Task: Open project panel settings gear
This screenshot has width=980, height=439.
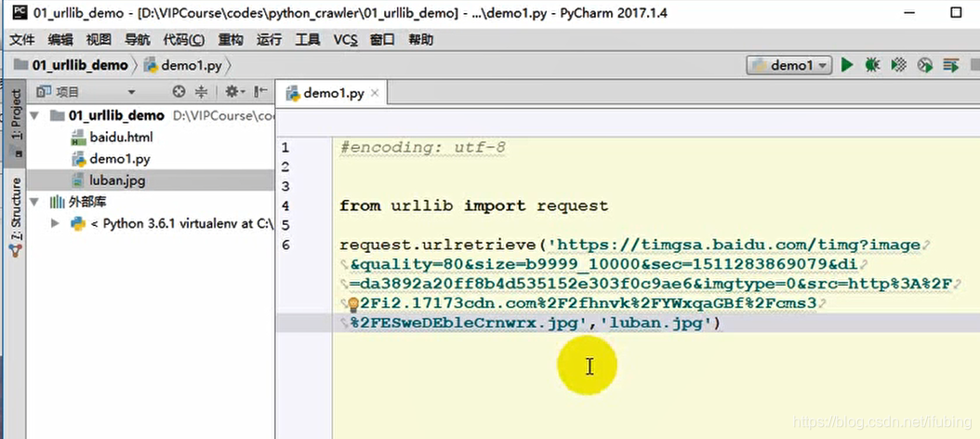Action: tap(235, 92)
